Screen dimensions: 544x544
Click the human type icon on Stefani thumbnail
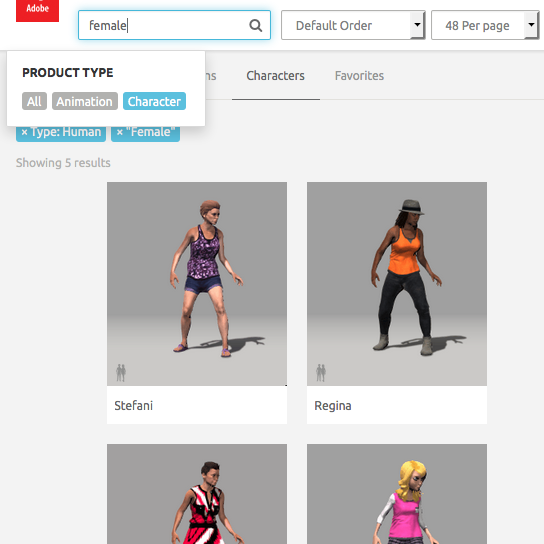pyautogui.click(x=121, y=373)
